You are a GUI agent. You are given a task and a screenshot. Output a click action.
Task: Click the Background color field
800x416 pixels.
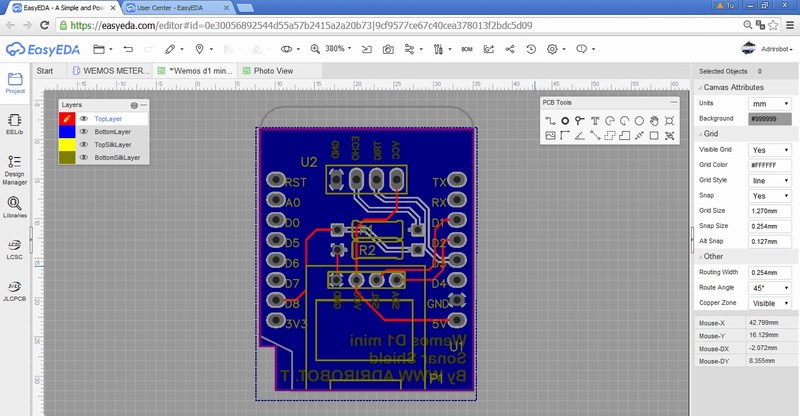pos(770,119)
